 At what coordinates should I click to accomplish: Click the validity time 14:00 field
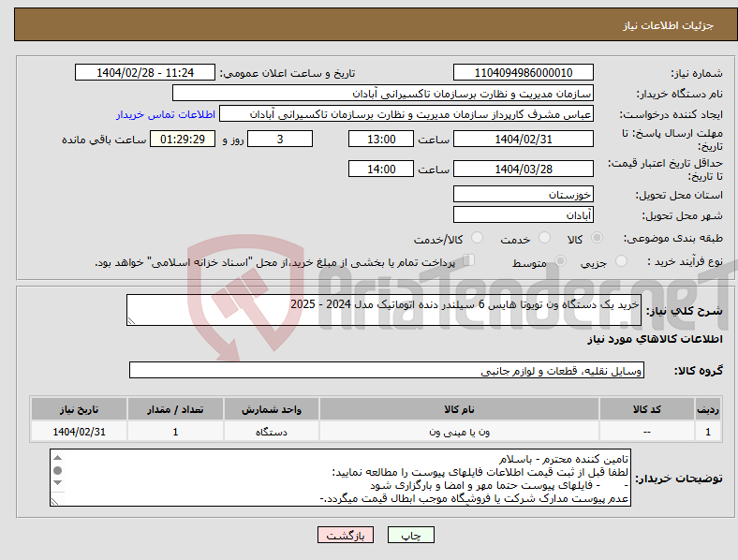[x=381, y=169]
